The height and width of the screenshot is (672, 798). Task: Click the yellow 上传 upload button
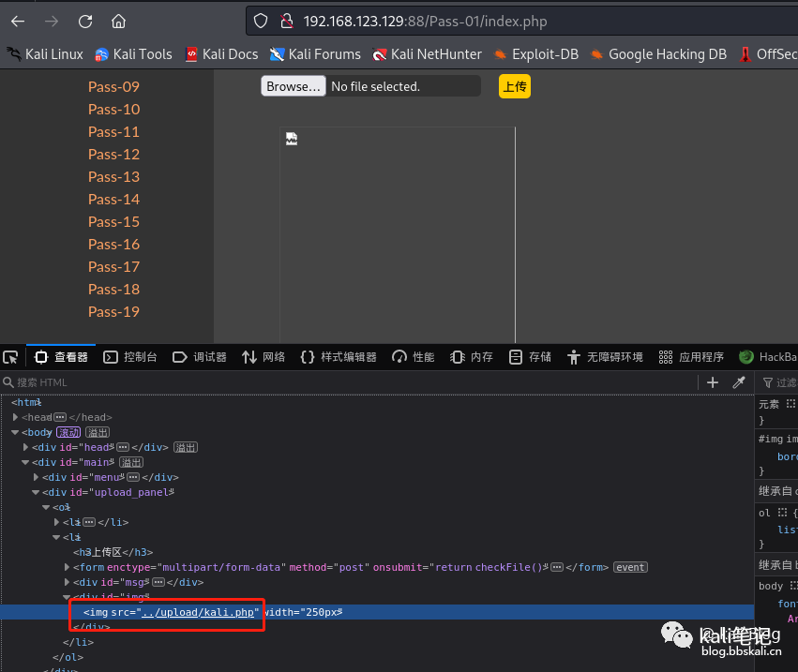click(515, 86)
